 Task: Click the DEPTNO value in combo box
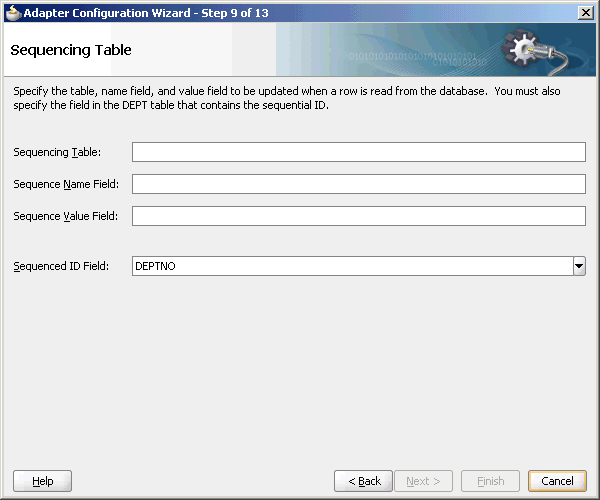click(155, 266)
